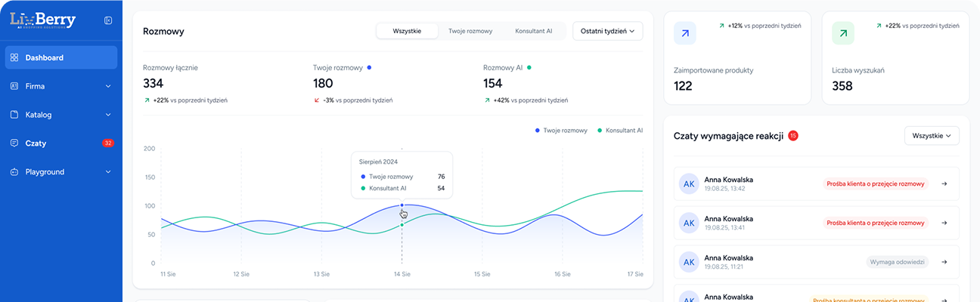Image resolution: width=980 pixels, height=302 pixels.
Task: Open Anna Kowalska chat from 19.08.25, 13:41
Action: [x=816, y=223]
